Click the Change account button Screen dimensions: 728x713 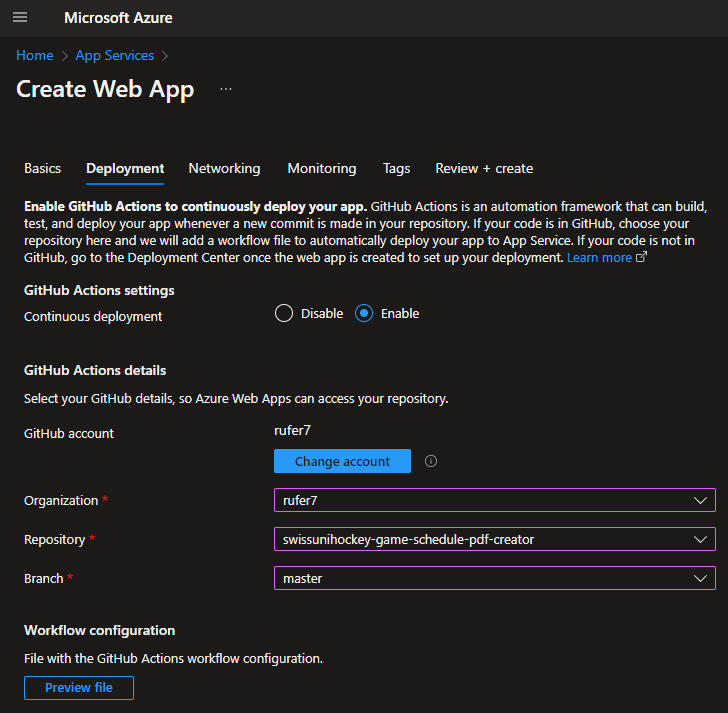[x=342, y=461]
